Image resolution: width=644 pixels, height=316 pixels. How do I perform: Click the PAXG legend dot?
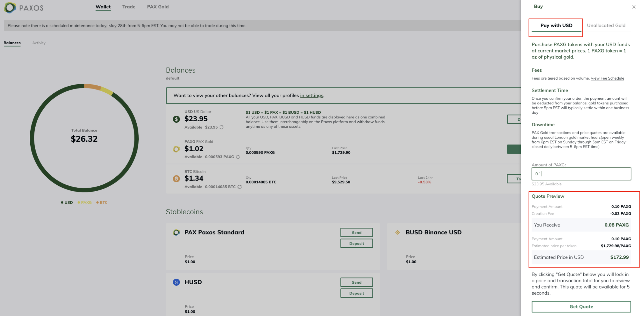[79, 203]
